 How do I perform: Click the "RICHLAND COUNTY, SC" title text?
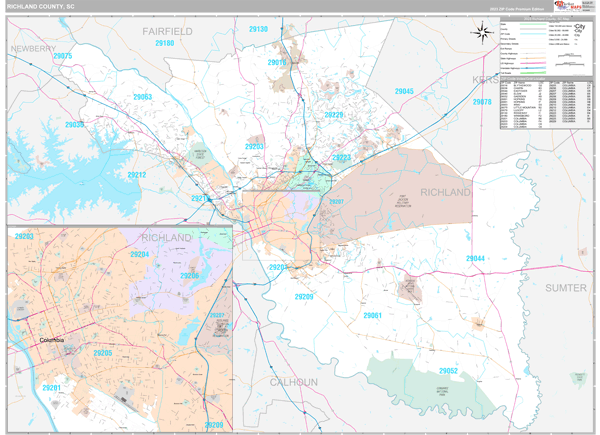(45, 7)
